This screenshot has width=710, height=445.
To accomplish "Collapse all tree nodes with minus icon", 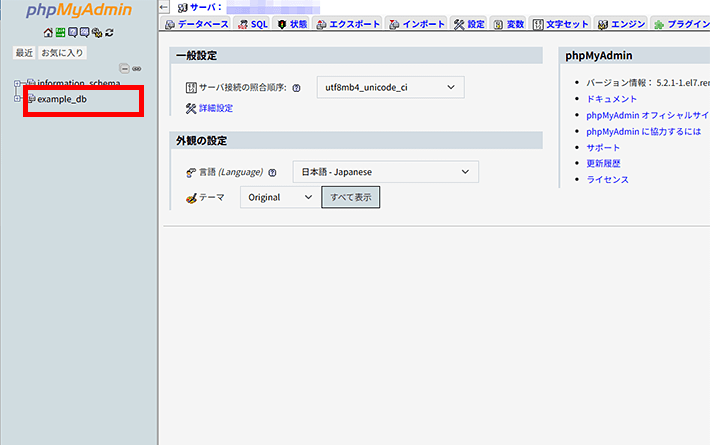I will [125, 68].
